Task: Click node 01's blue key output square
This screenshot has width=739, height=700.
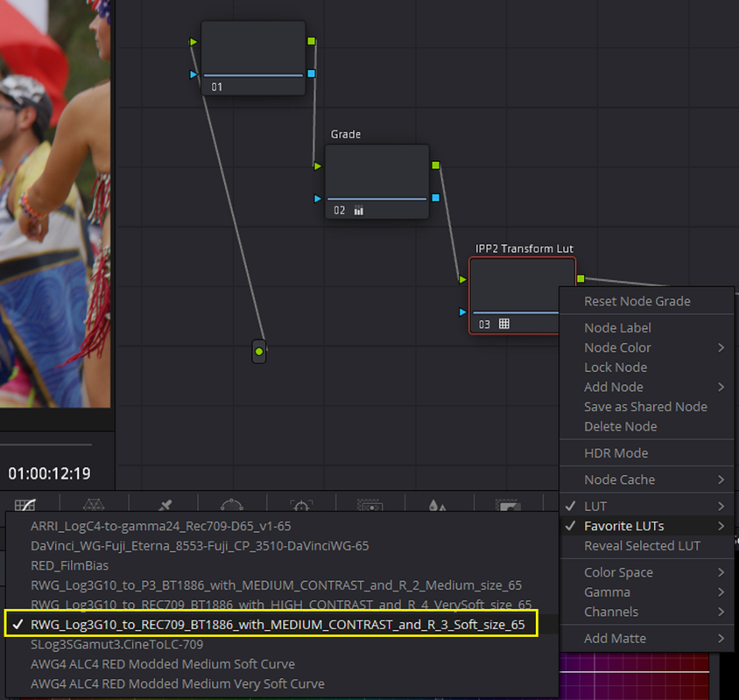Action: coord(311,73)
